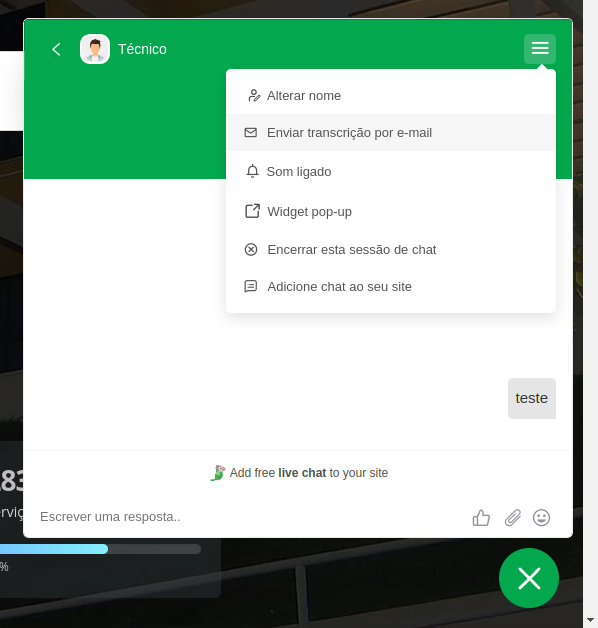The image size is (598, 628).
Task: Select Encerrar esta sessão de chat
Action: (391, 250)
